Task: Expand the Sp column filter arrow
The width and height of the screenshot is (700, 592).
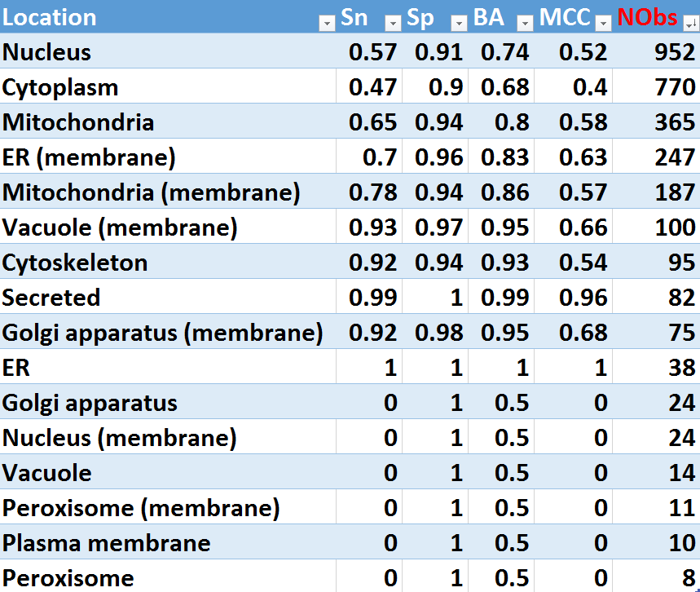Action: tap(459, 24)
